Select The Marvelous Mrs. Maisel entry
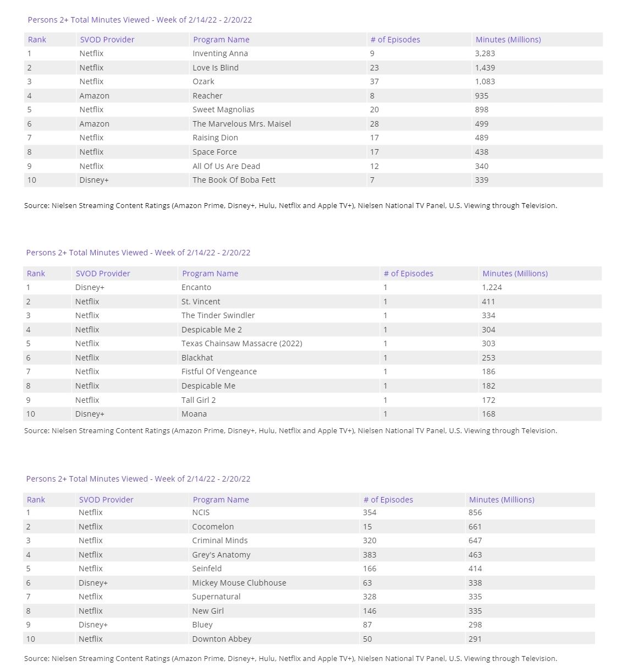 tap(241, 124)
